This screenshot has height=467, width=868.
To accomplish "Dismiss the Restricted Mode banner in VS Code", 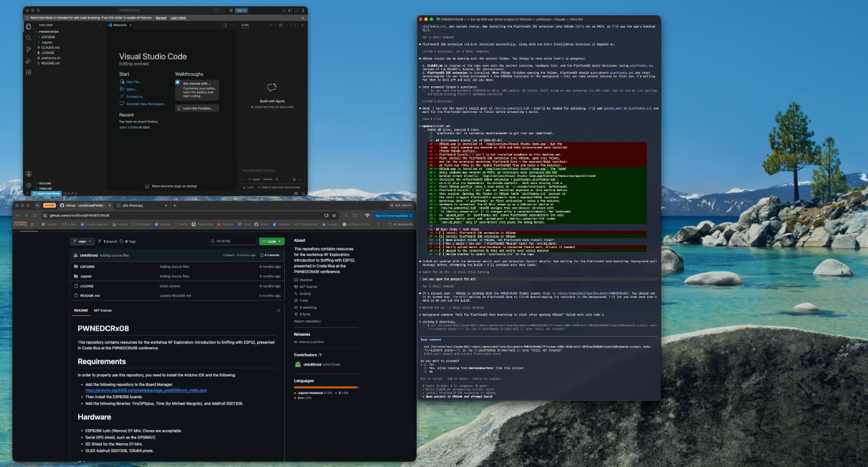I will (303, 18).
